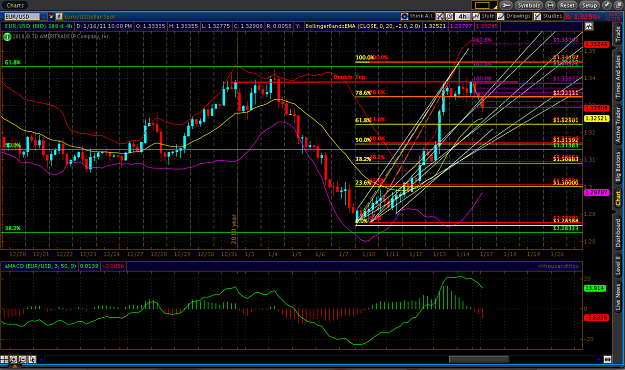Click the red -5.6336 MACD axis tag

(x=596, y=318)
